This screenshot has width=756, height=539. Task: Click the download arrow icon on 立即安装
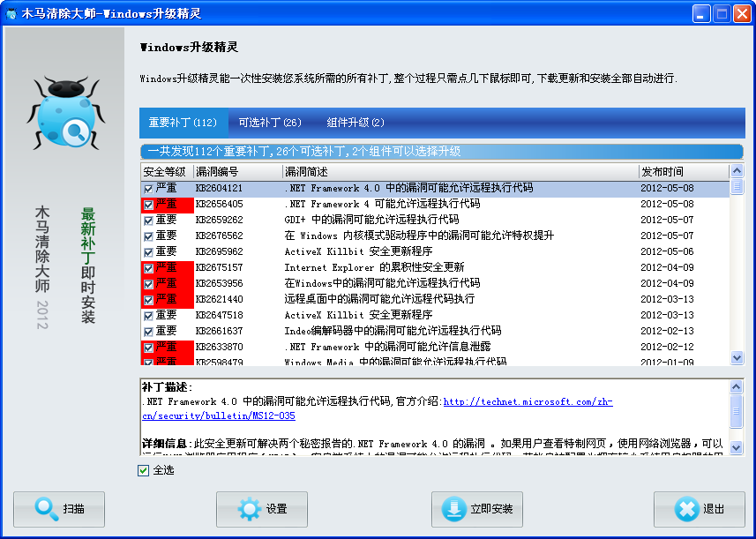[453, 509]
